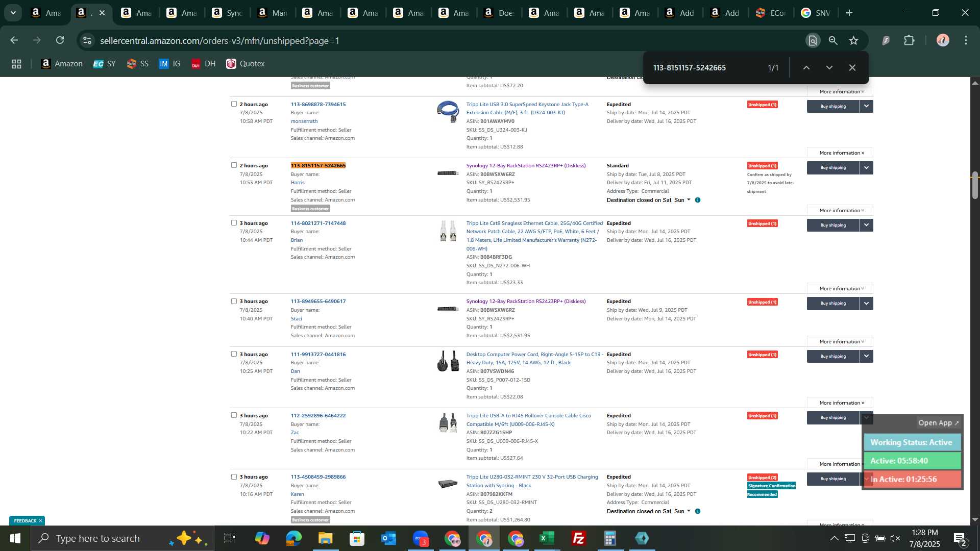
Task: Dismiss the Feedback tab
Action: 40,521
